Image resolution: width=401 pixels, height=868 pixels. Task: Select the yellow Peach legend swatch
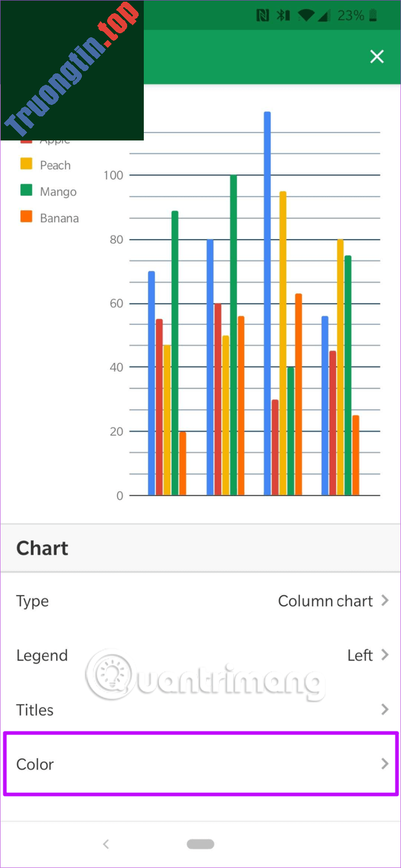(x=25, y=164)
